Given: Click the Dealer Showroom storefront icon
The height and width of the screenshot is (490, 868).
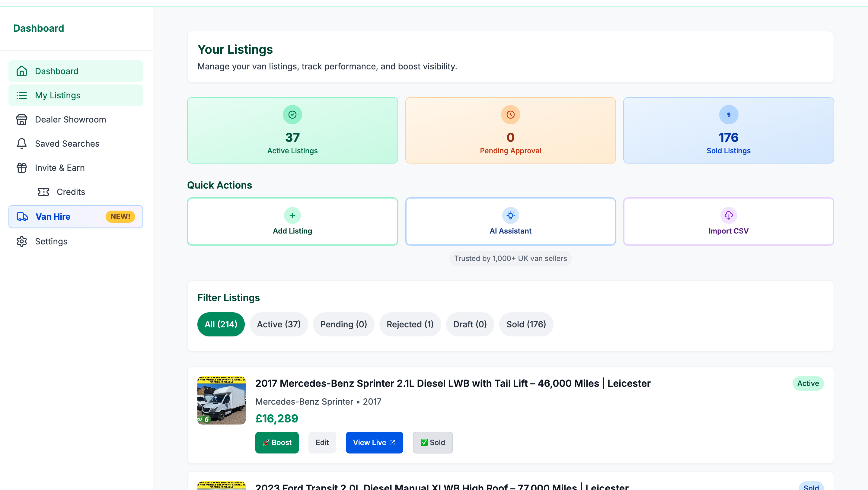Looking at the screenshot, I should pyautogui.click(x=21, y=119).
